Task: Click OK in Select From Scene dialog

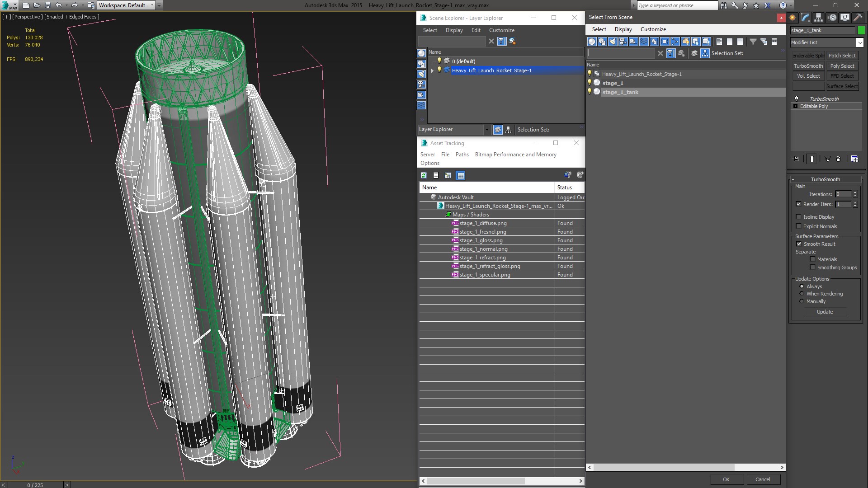Action: 726,479
